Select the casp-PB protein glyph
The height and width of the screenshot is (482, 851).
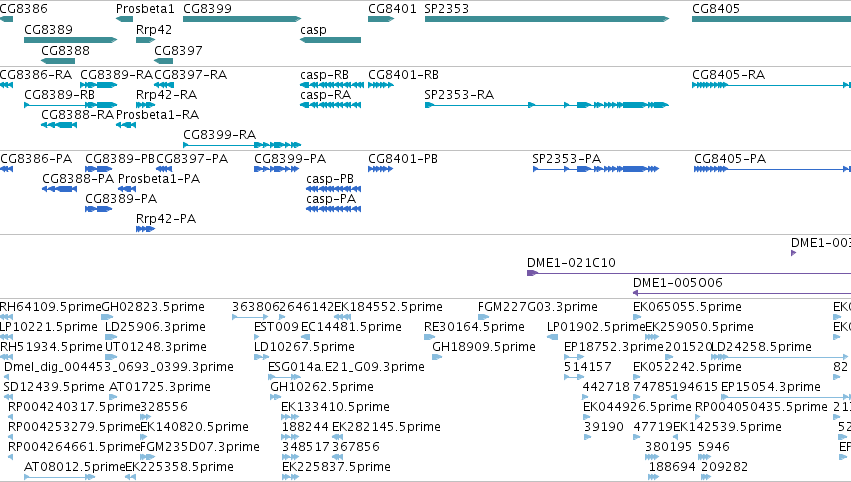pos(333,189)
